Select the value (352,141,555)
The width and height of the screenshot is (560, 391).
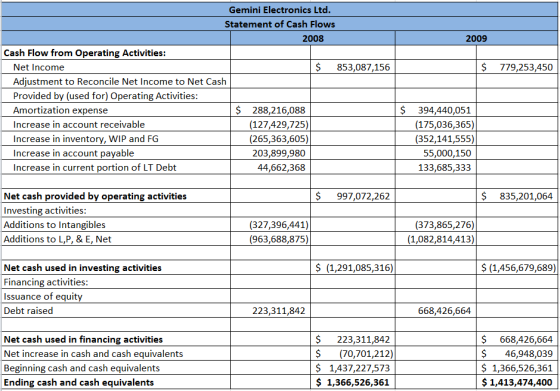(x=444, y=139)
